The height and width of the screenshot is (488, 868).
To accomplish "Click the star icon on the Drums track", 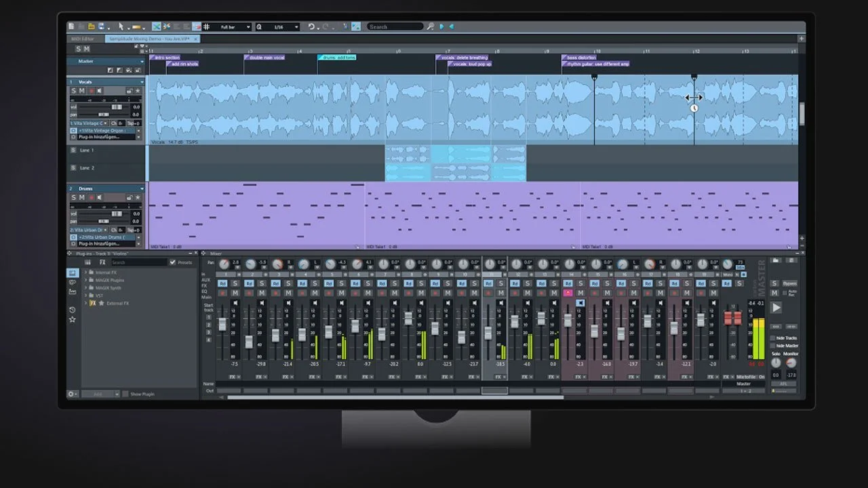I will click(x=138, y=197).
